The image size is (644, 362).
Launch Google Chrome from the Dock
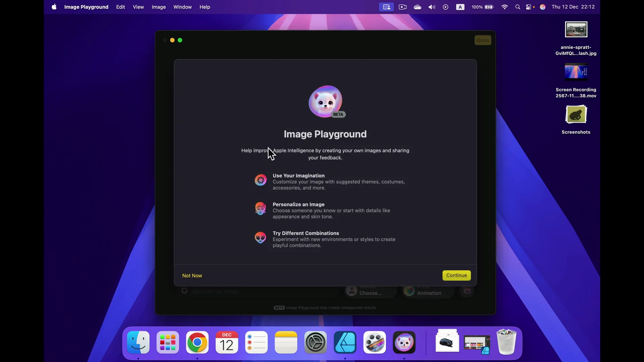[x=197, y=343]
